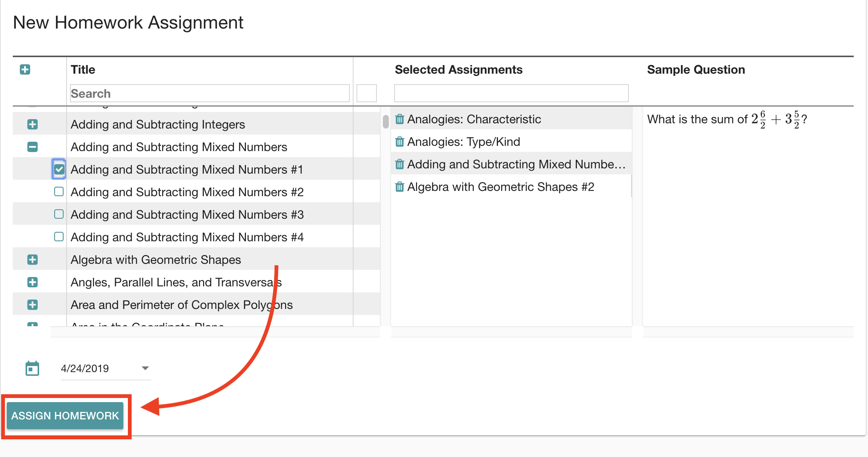Click the small empty filter box beside Search
Image resolution: width=868 pixels, height=457 pixels.
coord(367,93)
